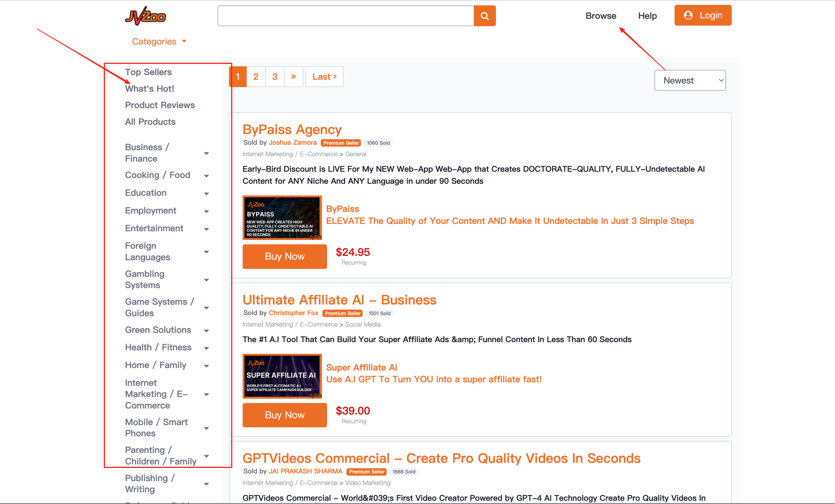Open seller Joshua Zamora's profile link
Viewport: 835px width, 504px height.
(x=292, y=143)
